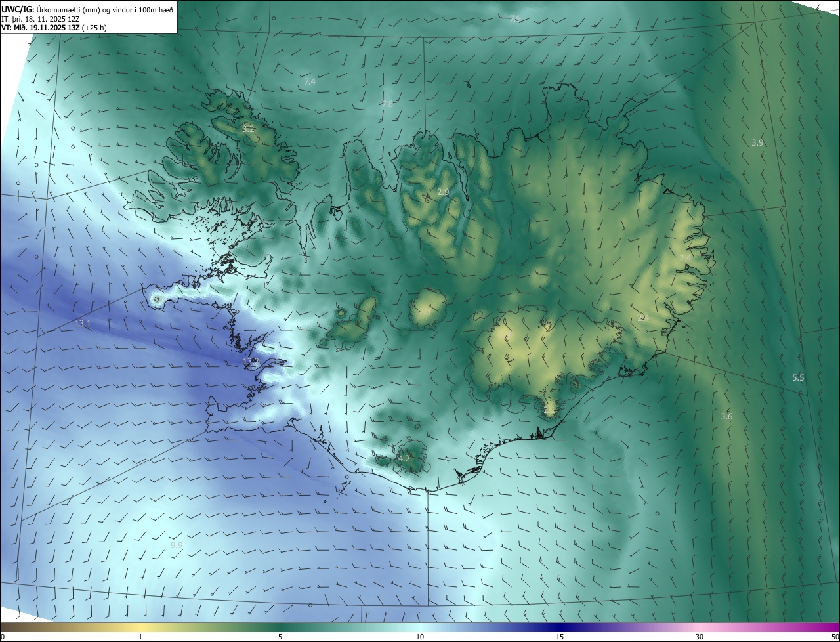Click the 4.2 value label
Viewport: 840px width, 642px height.
(404, 458)
